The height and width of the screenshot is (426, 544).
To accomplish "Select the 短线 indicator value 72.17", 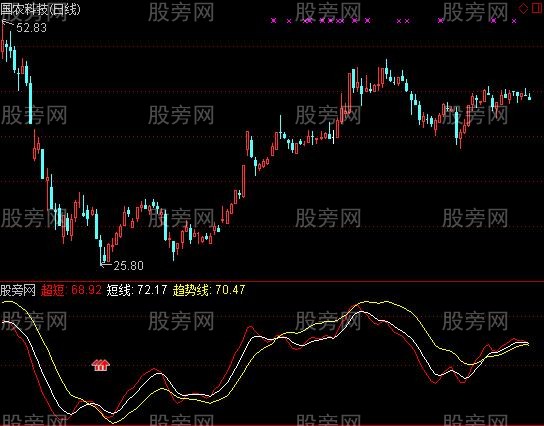I will (152, 290).
